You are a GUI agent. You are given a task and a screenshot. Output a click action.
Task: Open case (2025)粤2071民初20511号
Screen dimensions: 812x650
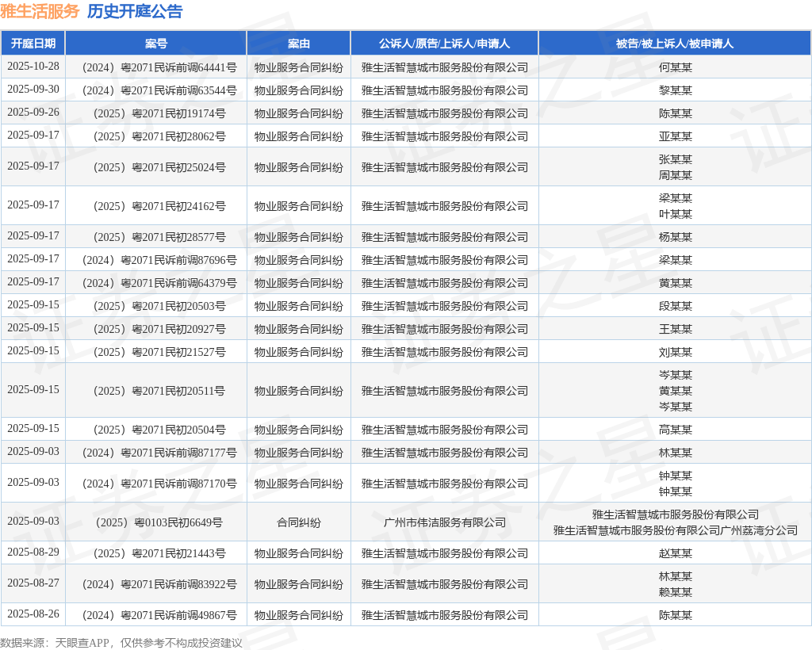[x=156, y=391]
